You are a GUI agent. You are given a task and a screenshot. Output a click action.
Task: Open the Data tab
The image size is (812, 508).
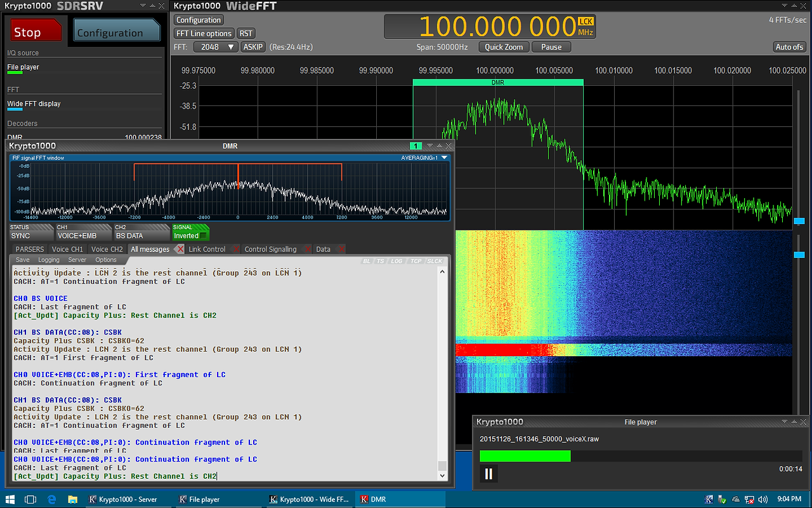(x=324, y=250)
